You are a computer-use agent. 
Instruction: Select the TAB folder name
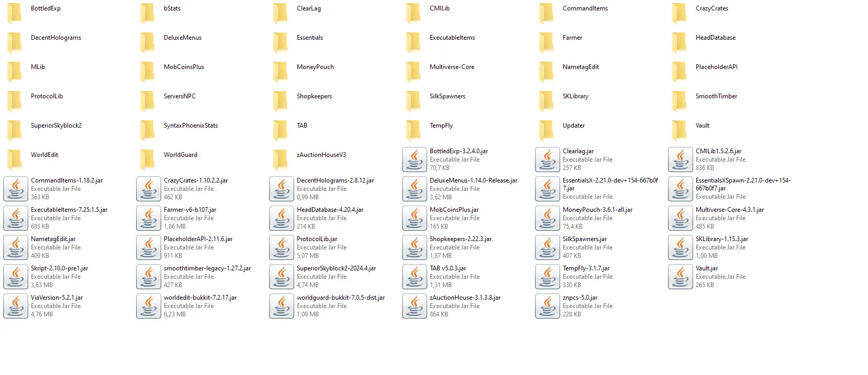[302, 126]
